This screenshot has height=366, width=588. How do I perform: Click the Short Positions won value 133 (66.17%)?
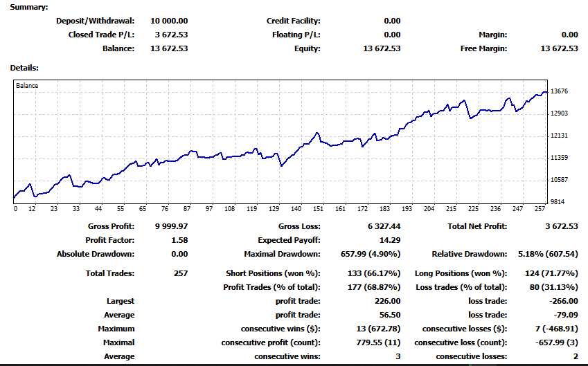(374, 273)
